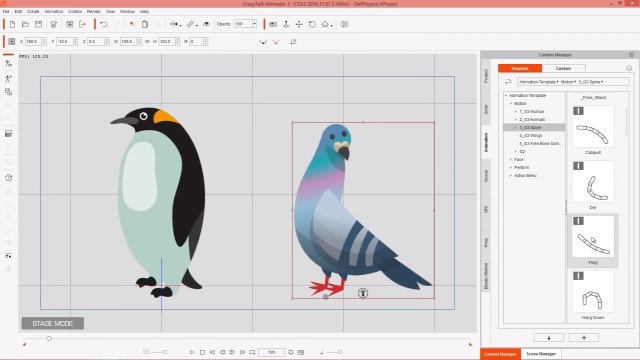Image resolution: width=640 pixels, height=360 pixels.
Task: Switch to the Custom tab
Action: click(563, 69)
